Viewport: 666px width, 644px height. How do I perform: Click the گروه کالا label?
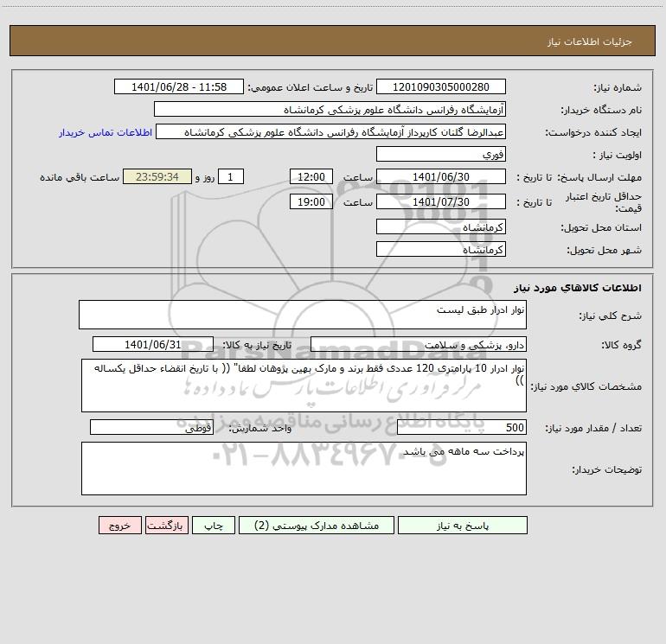(621, 345)
